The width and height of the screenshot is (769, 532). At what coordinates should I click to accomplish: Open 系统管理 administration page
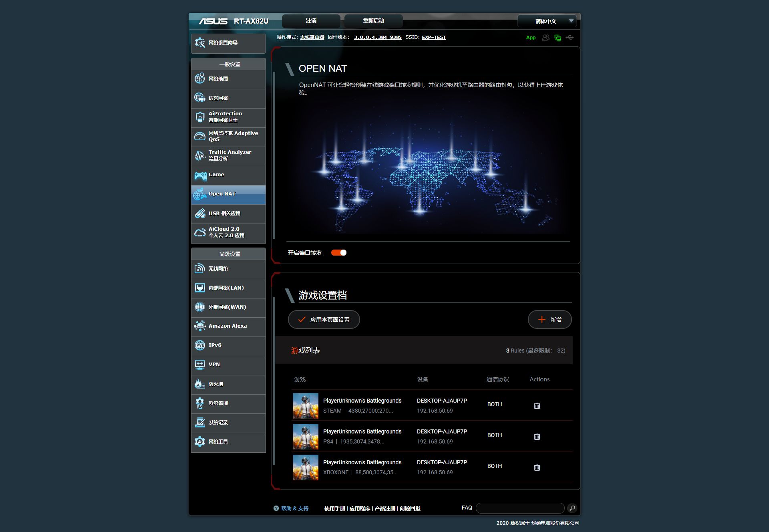228,403
